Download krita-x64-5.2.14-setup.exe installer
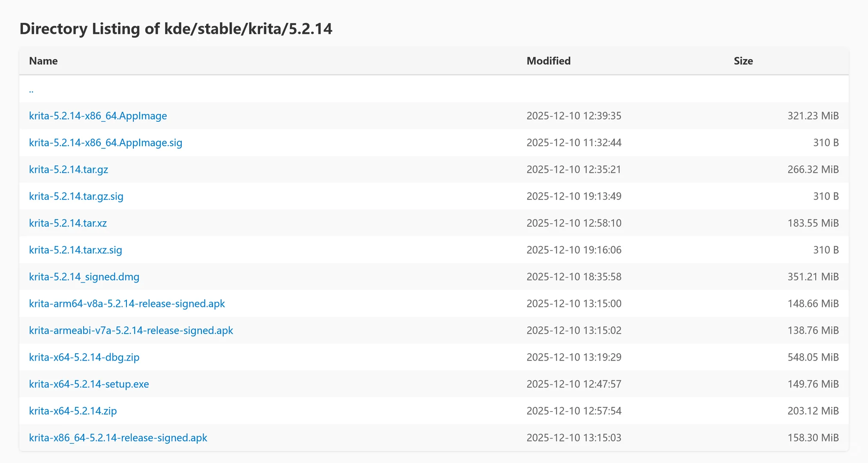868x463 pixels. tap(89, 384)
